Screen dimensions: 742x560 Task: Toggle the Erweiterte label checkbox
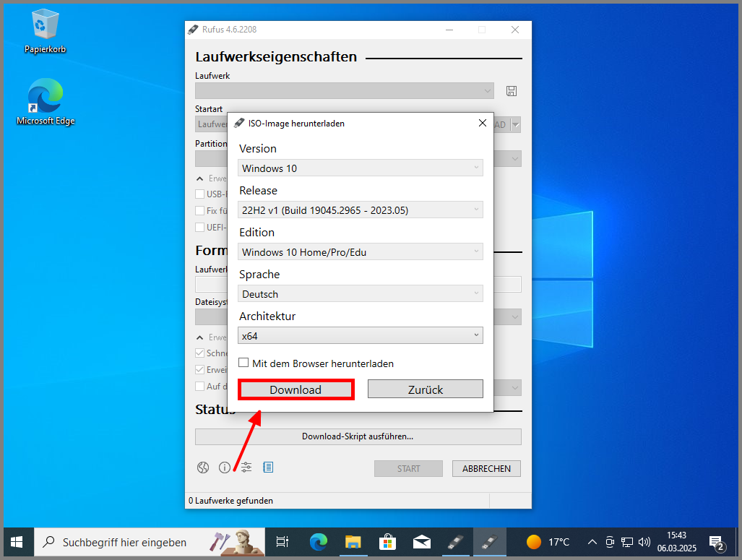click(x=199, y=370)
